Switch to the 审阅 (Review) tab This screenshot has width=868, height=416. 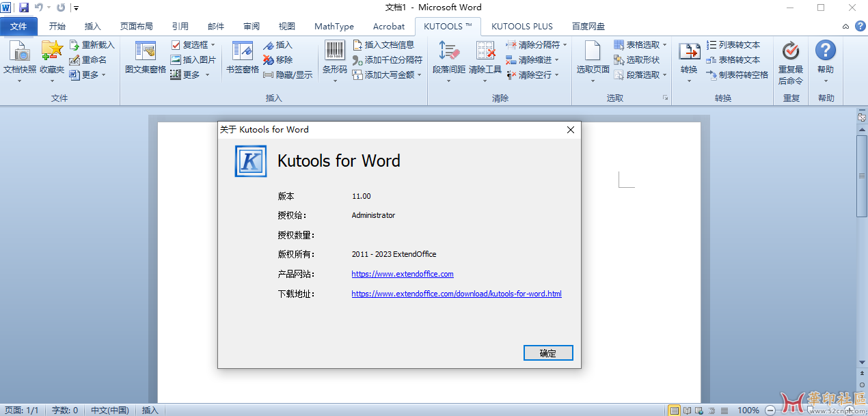(x=252, y=26)
